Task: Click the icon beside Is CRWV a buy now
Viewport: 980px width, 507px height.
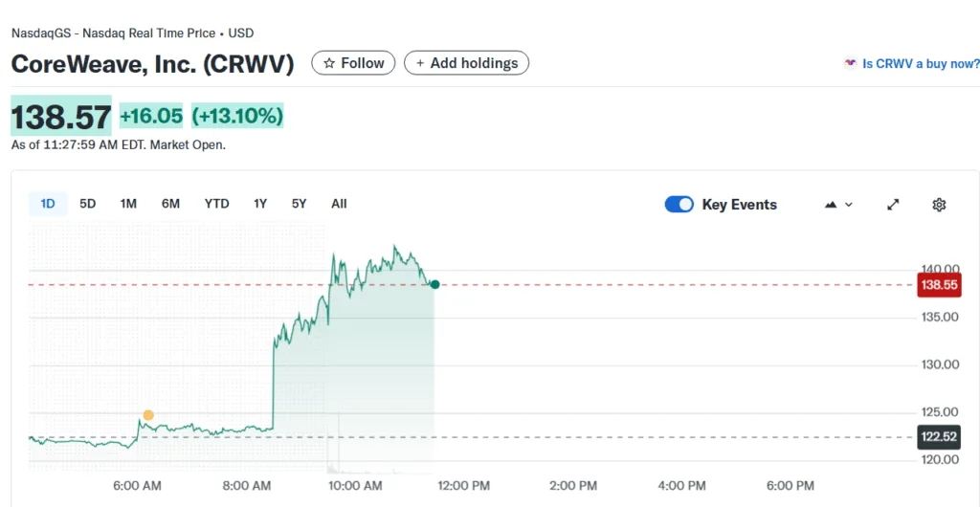Action: [850, 64]
